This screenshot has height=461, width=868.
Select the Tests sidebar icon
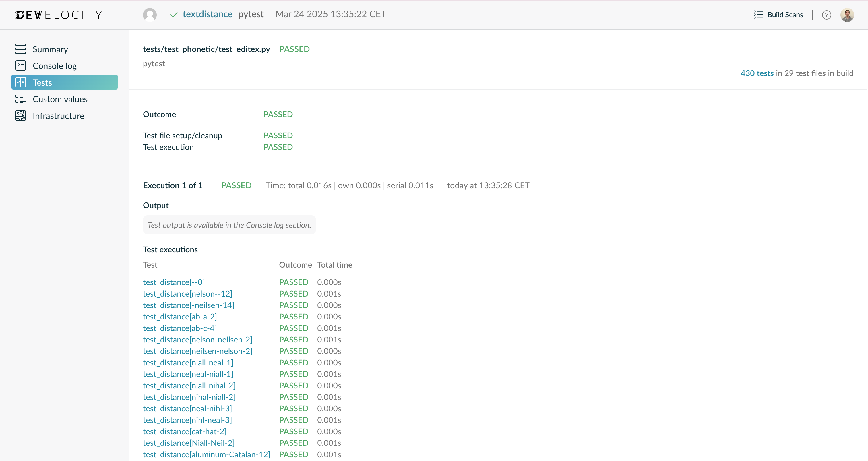[x=21, y=82]
